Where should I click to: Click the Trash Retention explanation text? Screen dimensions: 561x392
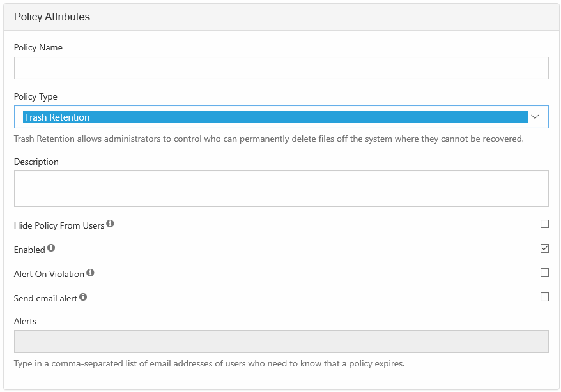coord(268,139)
